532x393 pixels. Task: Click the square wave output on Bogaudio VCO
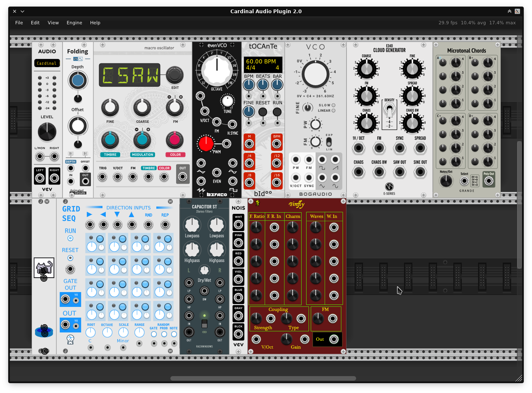coord(322,159)
